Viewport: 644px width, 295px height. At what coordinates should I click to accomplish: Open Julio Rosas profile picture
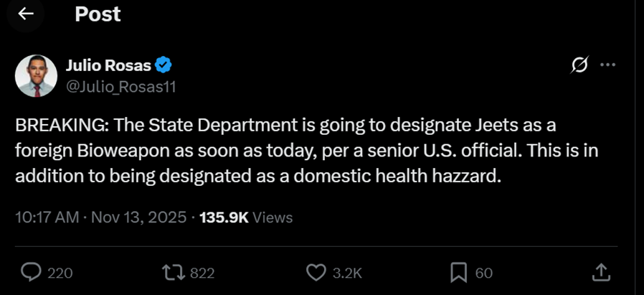coord(36,76)
